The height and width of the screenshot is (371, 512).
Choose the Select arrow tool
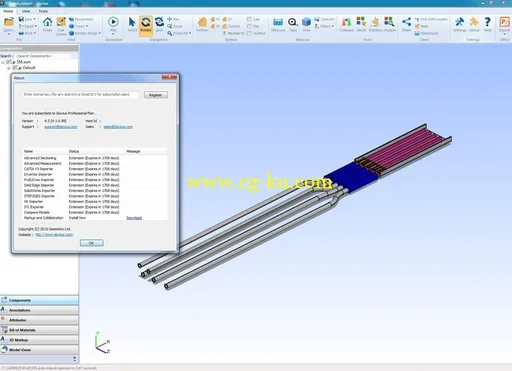pyautogui.click(x=132, y=24)
